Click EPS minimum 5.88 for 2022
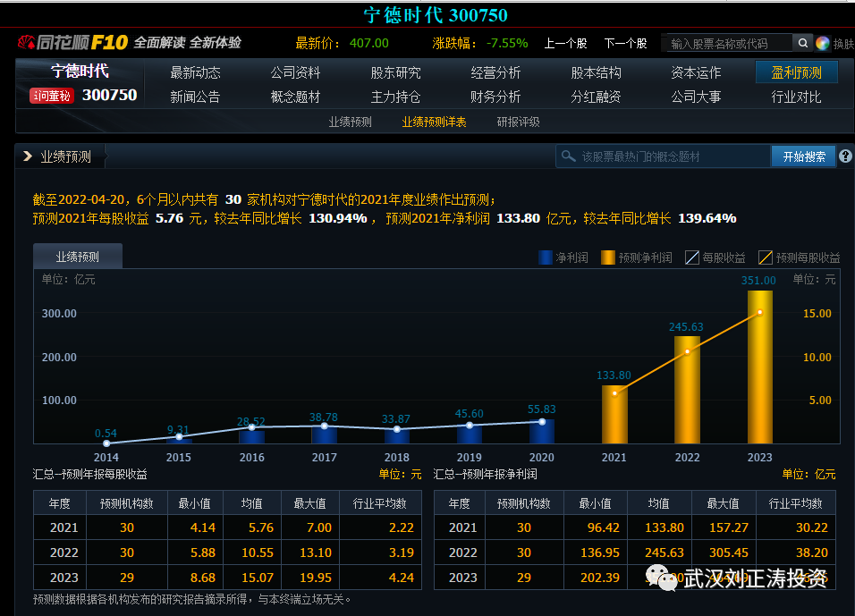Image resolution: width=855 pixels, height=616 pixels. click(203, 553)
